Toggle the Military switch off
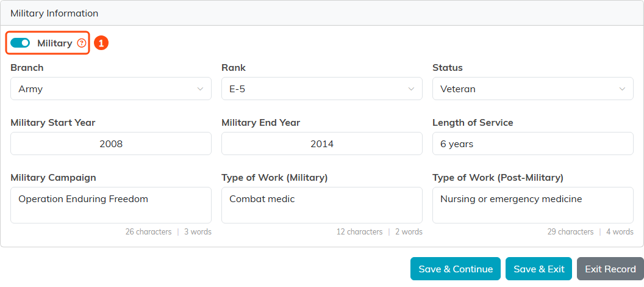Screen dimensions: 644x287 click(x=20, y=43)
